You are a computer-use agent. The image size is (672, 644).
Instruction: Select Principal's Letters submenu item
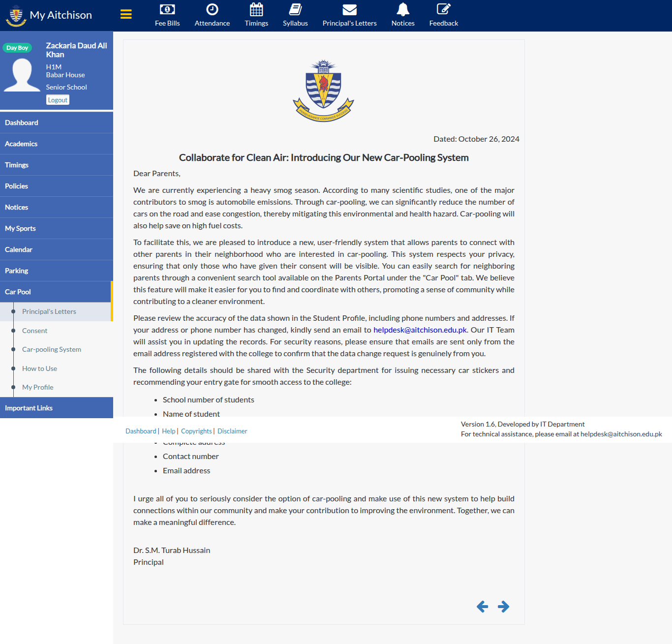point(57,311)
